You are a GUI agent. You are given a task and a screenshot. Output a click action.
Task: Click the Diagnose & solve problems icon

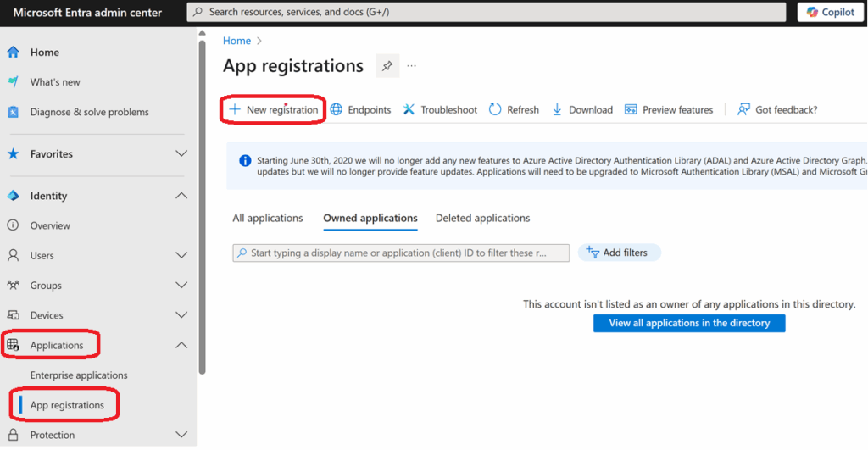click(14, 112)
